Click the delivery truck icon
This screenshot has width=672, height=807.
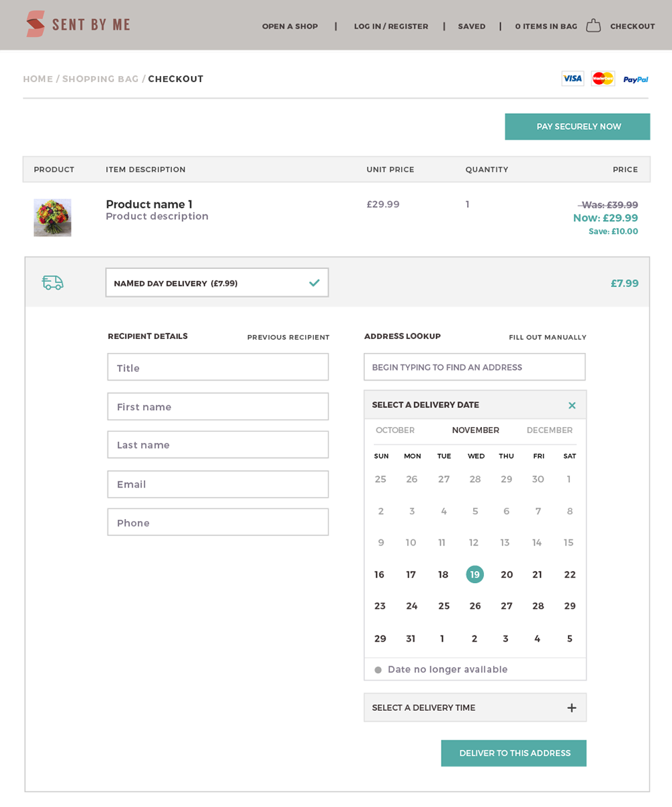[52, 283]
